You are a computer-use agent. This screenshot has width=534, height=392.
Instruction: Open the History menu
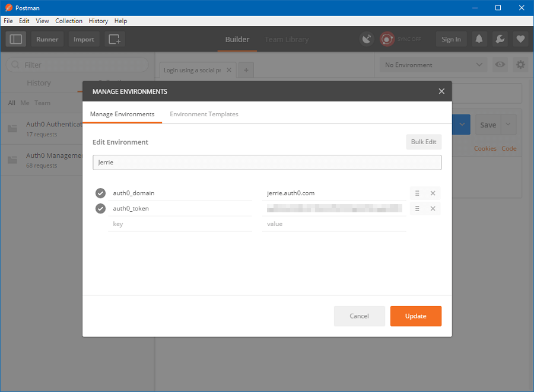[98, 21]
